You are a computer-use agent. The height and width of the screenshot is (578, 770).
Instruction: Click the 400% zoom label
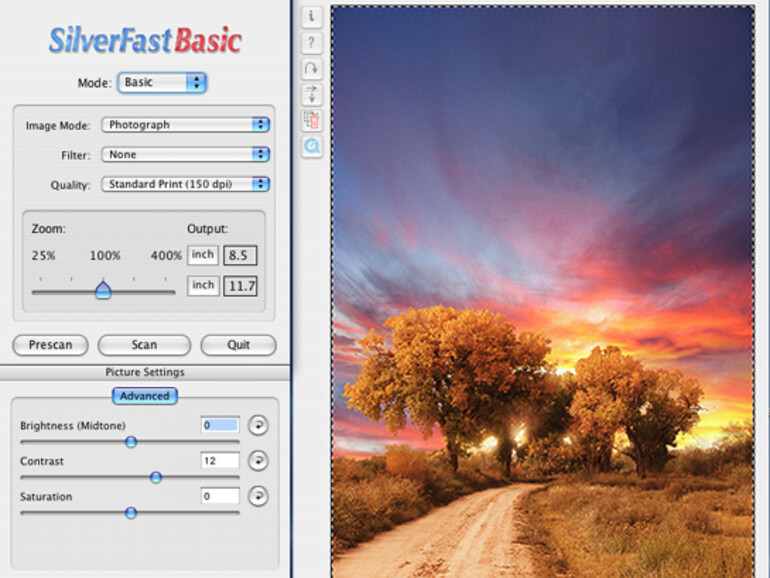point(166,256)
